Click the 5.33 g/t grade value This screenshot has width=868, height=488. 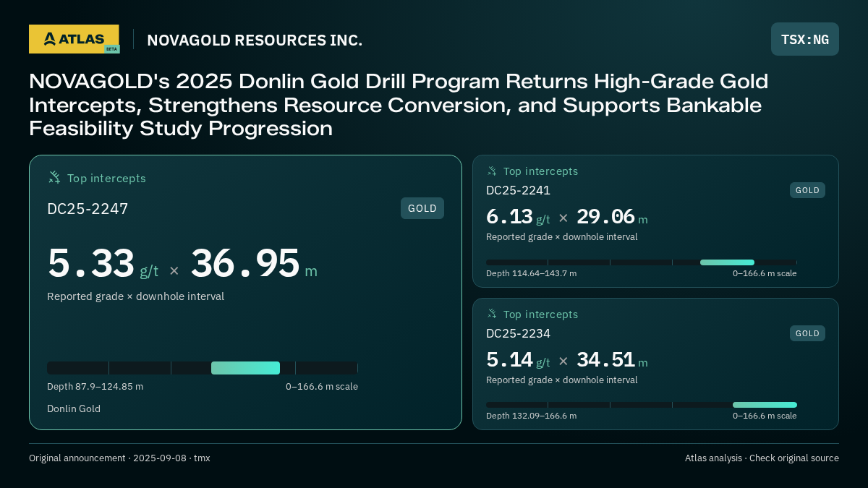point(103,264)
